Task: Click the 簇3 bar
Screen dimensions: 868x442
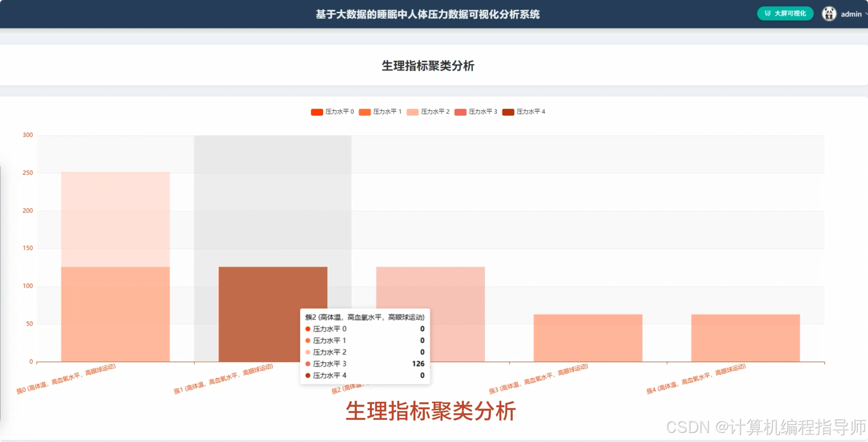Action: click(588, 338)
